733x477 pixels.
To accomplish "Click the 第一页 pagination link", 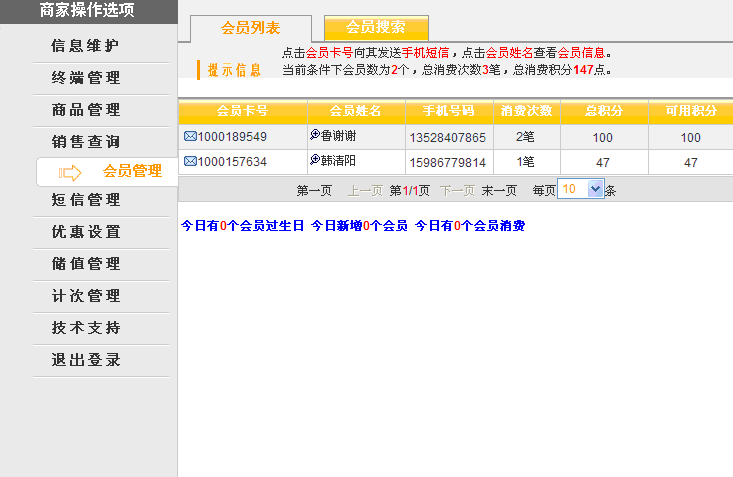I will pyautogui.click(x=314, y=190).
